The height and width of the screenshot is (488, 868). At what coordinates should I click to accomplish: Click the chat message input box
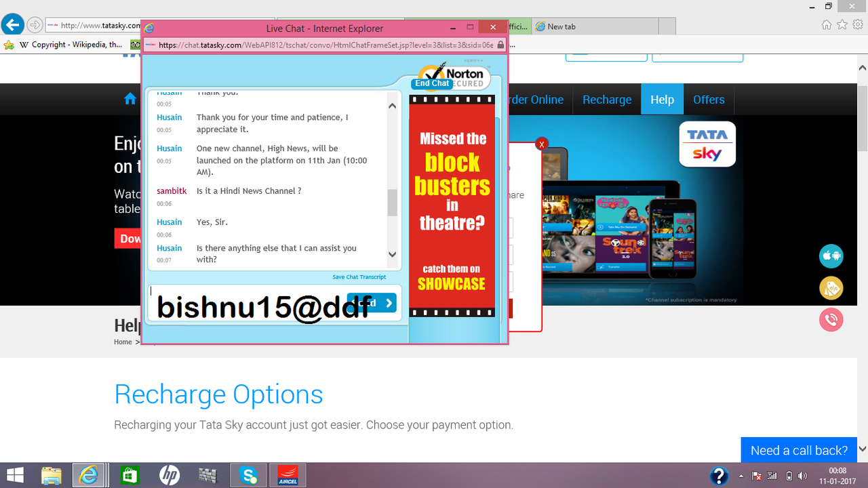click(x=275, y=303)
